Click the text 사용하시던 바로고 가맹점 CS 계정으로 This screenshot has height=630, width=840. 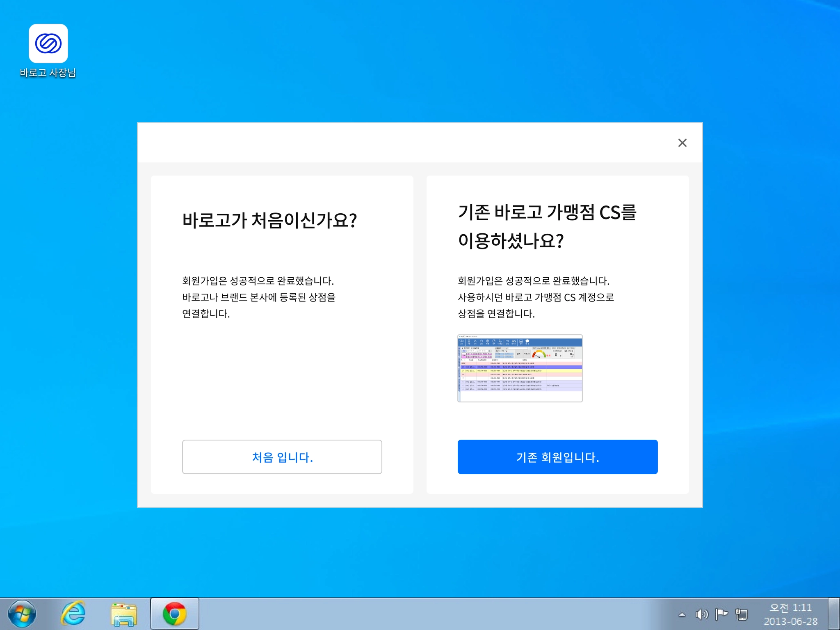536,297
